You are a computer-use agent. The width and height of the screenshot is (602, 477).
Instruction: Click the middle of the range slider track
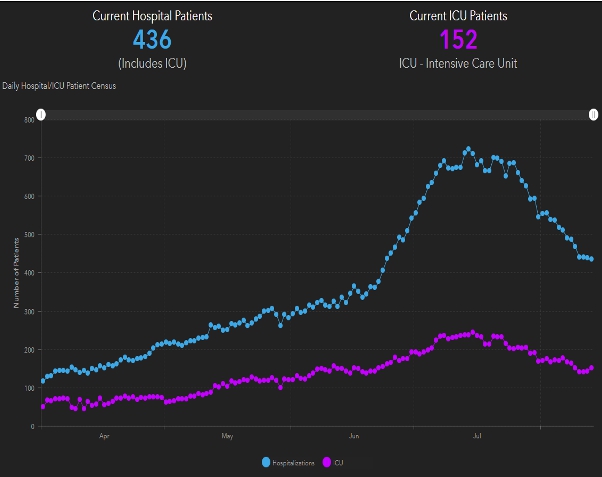click(x=315, y=115)
